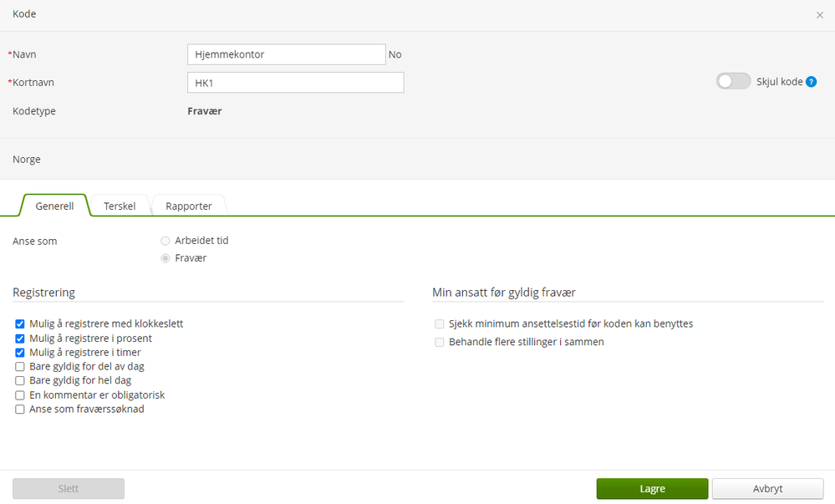
Task: Uncheck Mulig å registrere med klokkeslett
Action: 20,324
